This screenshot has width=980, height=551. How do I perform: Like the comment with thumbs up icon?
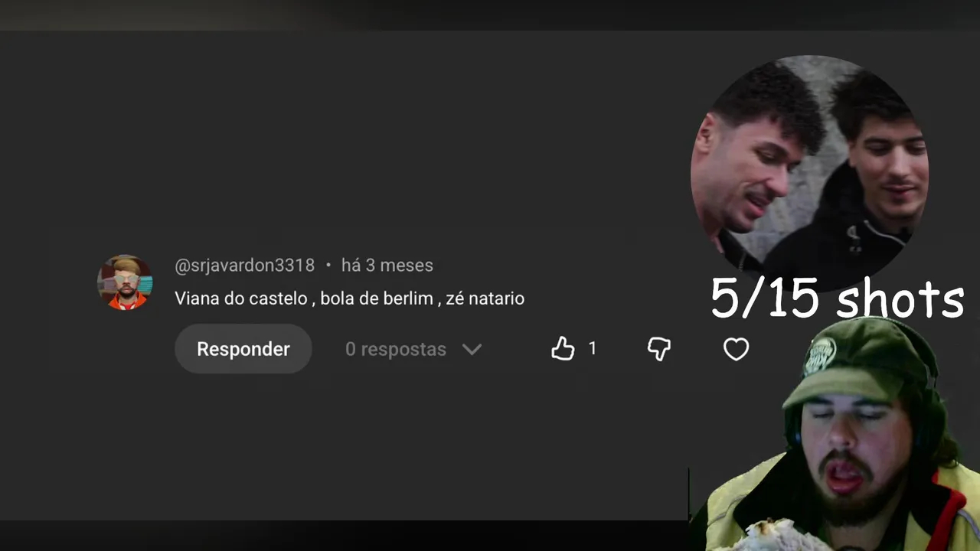[563, 349]
